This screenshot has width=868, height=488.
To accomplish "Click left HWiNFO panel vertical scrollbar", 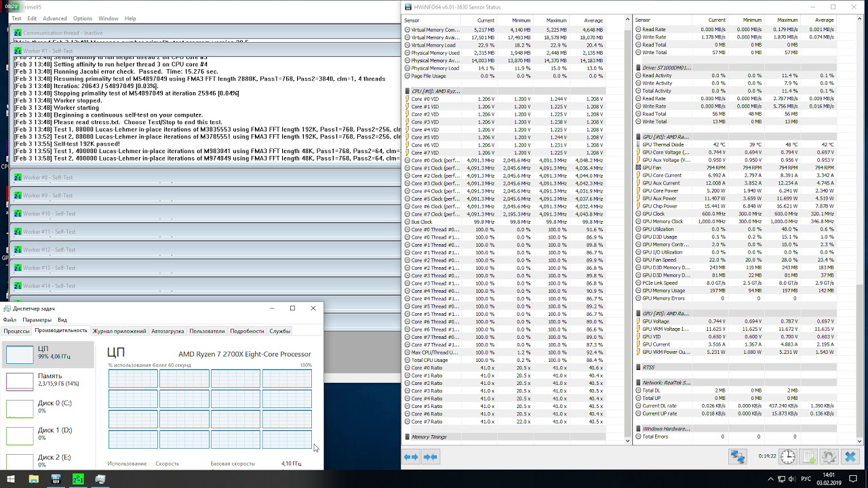I will (x=629, y=230).
